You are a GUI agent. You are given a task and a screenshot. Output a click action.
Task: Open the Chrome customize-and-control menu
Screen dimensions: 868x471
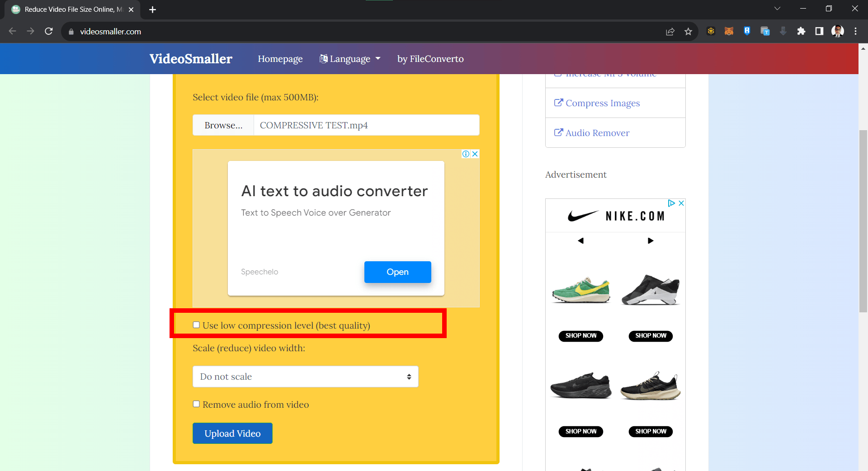(856, 31)
